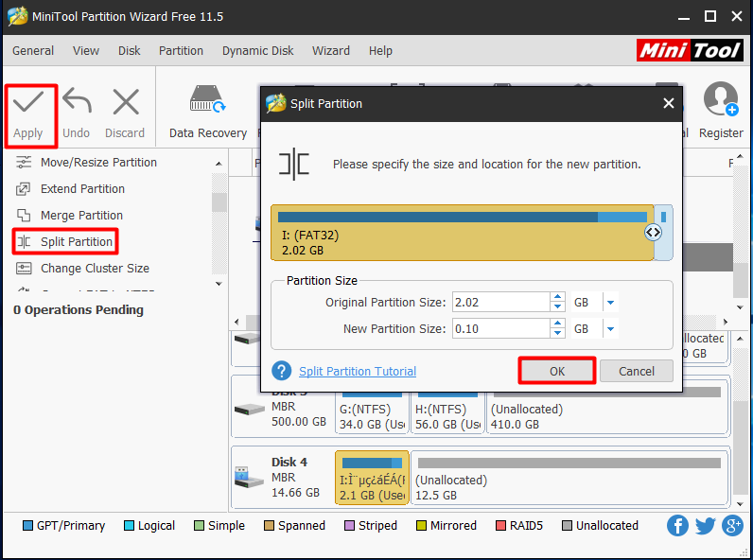Click the Disk 4 USB drive icon
The image size is (753, 560).
coord(248,477)
